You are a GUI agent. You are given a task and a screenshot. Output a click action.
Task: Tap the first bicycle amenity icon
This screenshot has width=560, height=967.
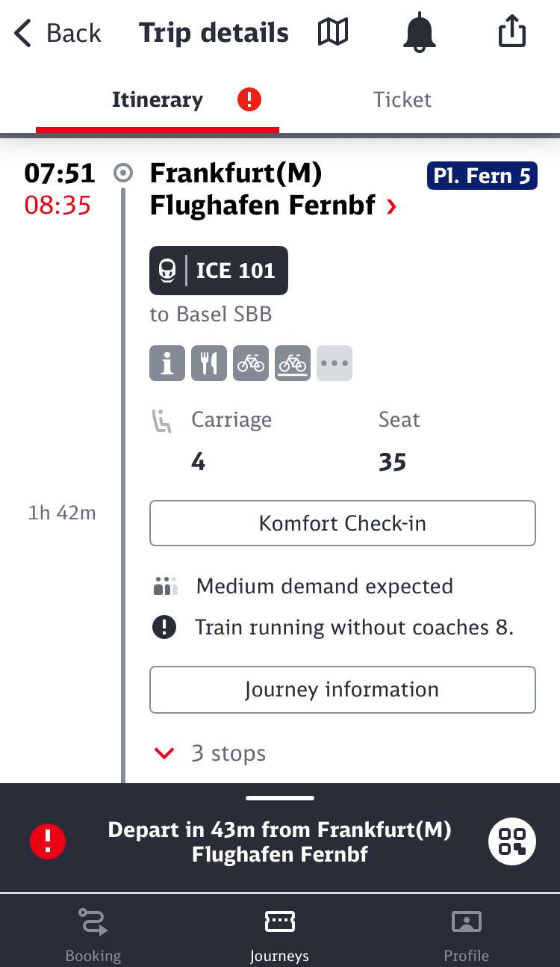(x=251, y=363)
